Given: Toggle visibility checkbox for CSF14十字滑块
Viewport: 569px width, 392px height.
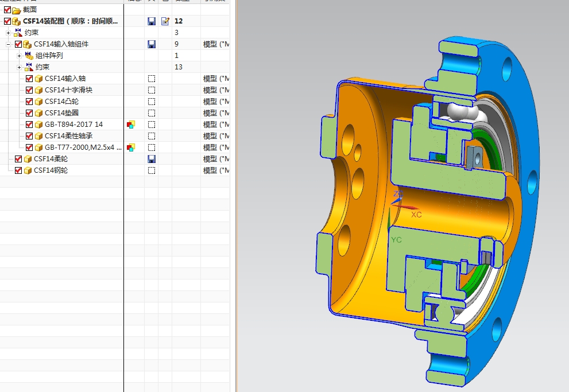Looking at the screenshot, I should click(29, 90).
